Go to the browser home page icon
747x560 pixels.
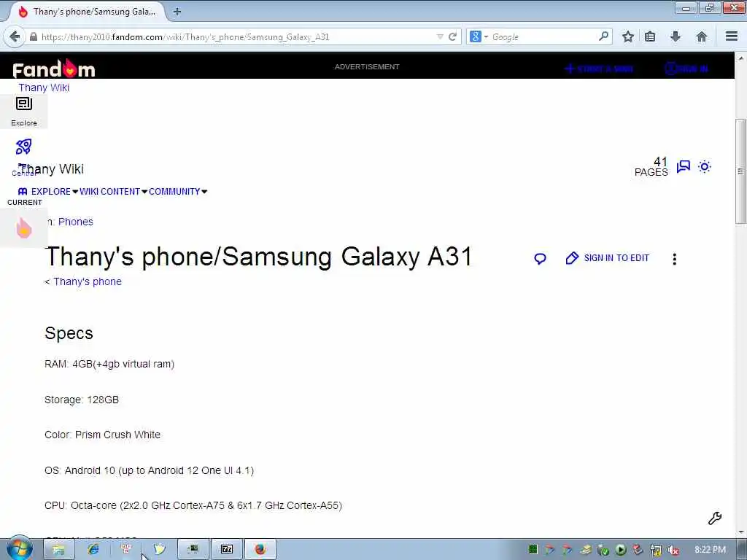701,36
